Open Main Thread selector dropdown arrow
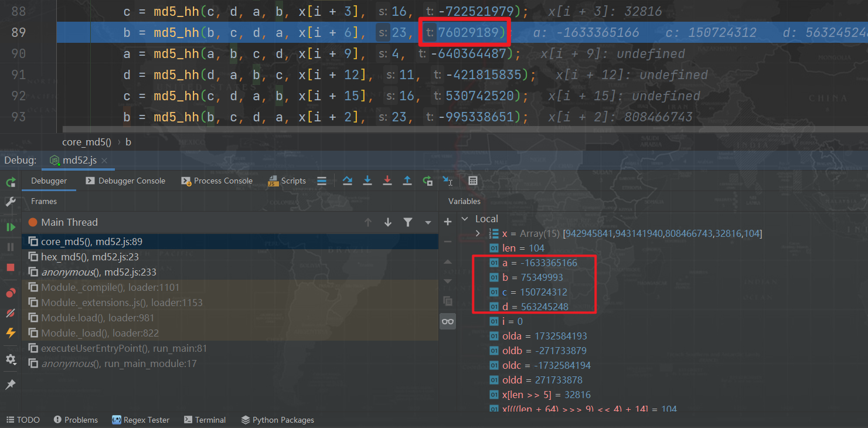 (x=428, y=223)
